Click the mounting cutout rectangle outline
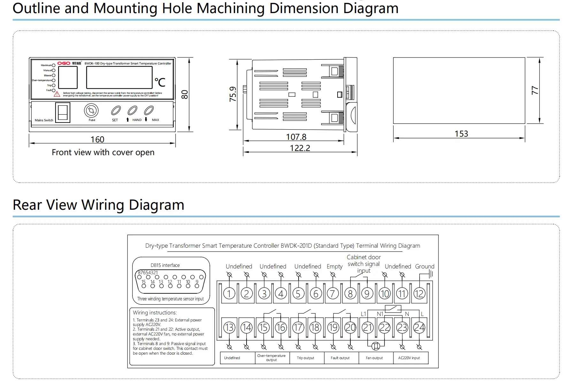This screenshot has width=579, height=392. 459,91
